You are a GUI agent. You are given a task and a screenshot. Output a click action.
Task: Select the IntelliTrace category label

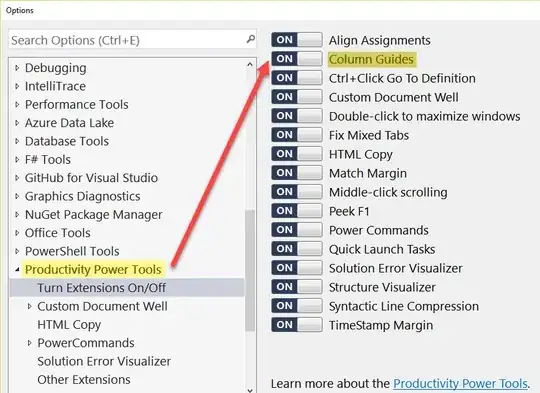click(55, 86)
